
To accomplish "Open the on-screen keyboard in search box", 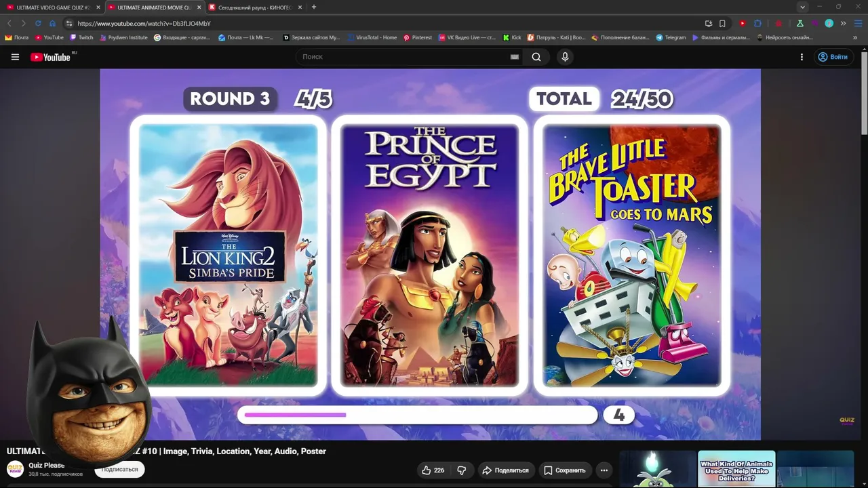I will pos(515,57).
